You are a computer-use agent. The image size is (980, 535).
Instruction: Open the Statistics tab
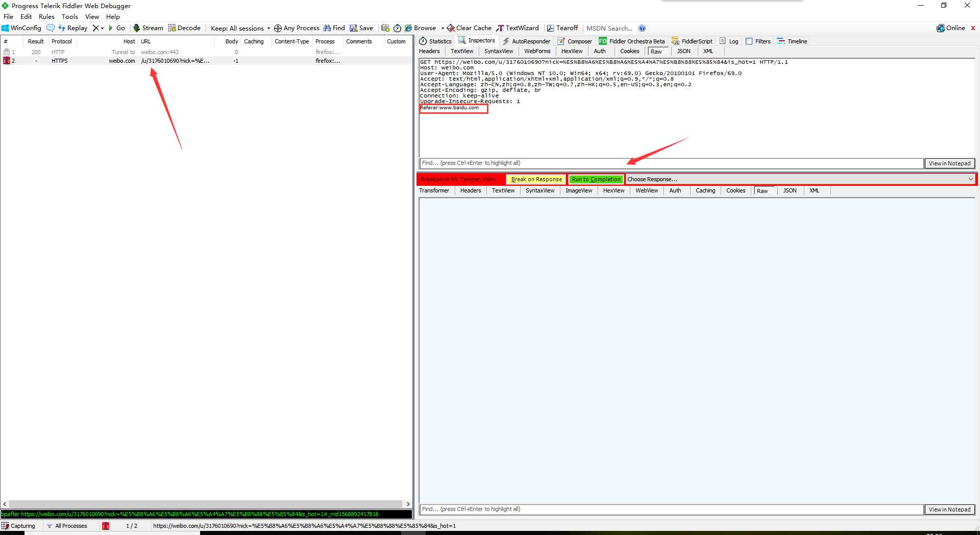435,41
